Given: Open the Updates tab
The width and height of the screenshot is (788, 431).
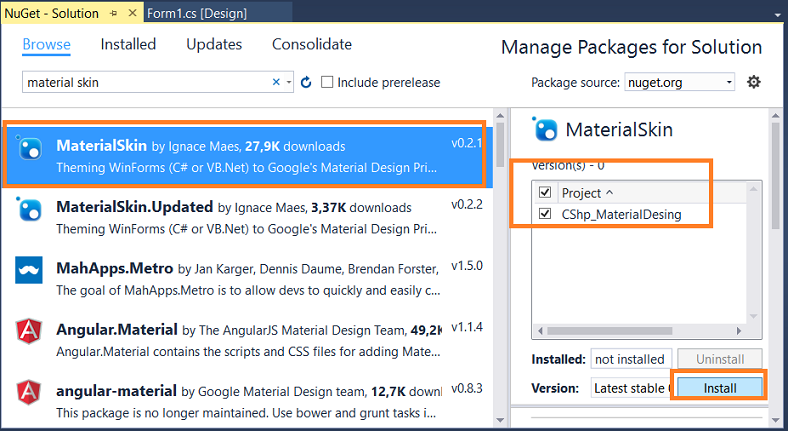Looking at the screenshot, I should tap(214, 44).
